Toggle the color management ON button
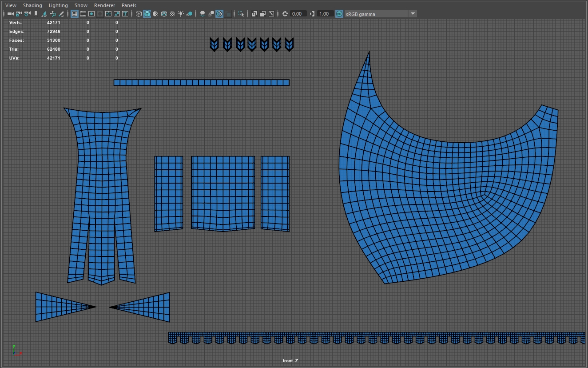588x368 pixels. click(x=339, y=14)
